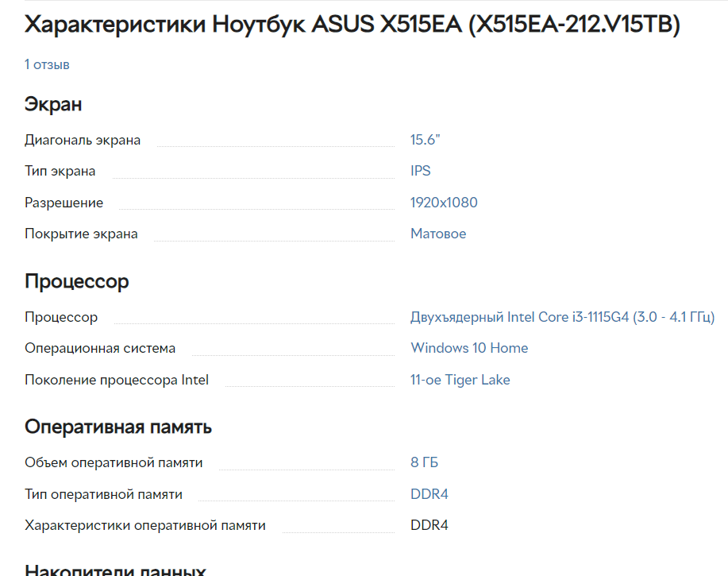Viewport: 728px width, 576px height.
Task: Click the Процессор section heading
Action: 76,281
